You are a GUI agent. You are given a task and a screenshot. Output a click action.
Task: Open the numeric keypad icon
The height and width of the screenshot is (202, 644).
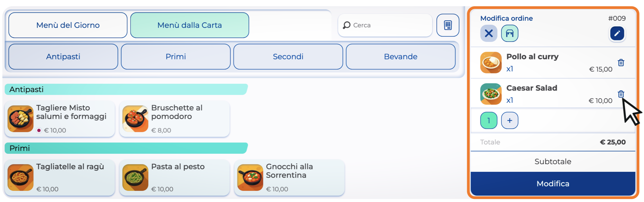(448, 25)
